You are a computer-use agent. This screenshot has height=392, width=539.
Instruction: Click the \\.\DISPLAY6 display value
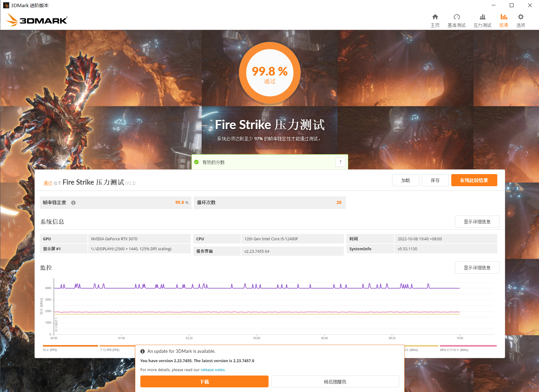point(131,249)
